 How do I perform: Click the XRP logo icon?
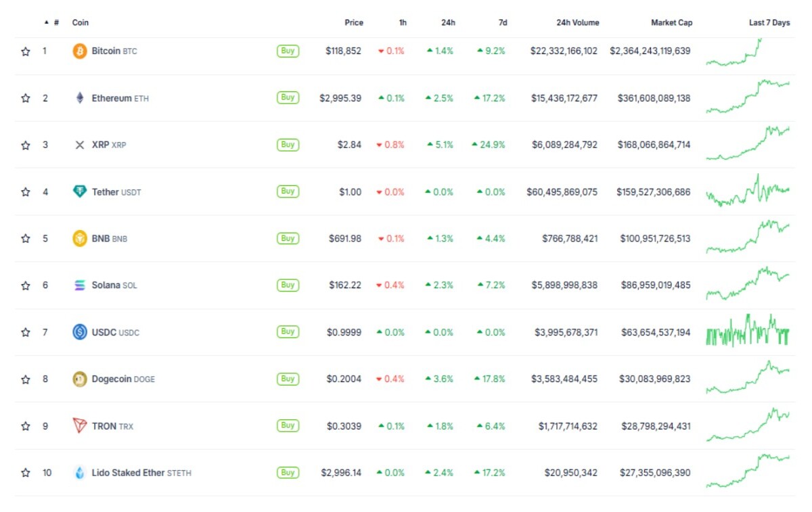[80, 145]
